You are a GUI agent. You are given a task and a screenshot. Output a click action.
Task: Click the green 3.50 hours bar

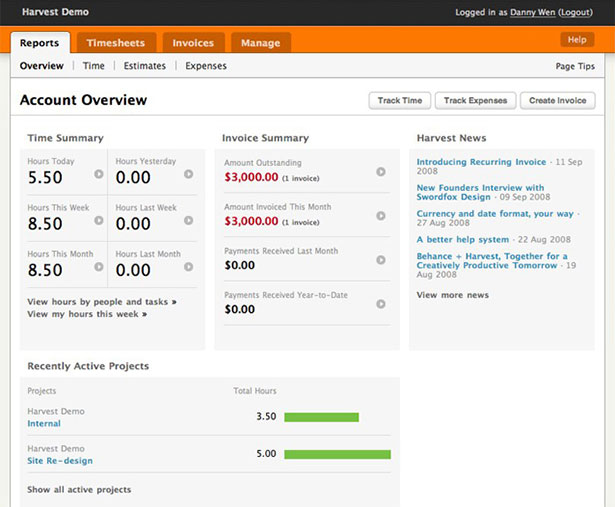click(322, 417)
